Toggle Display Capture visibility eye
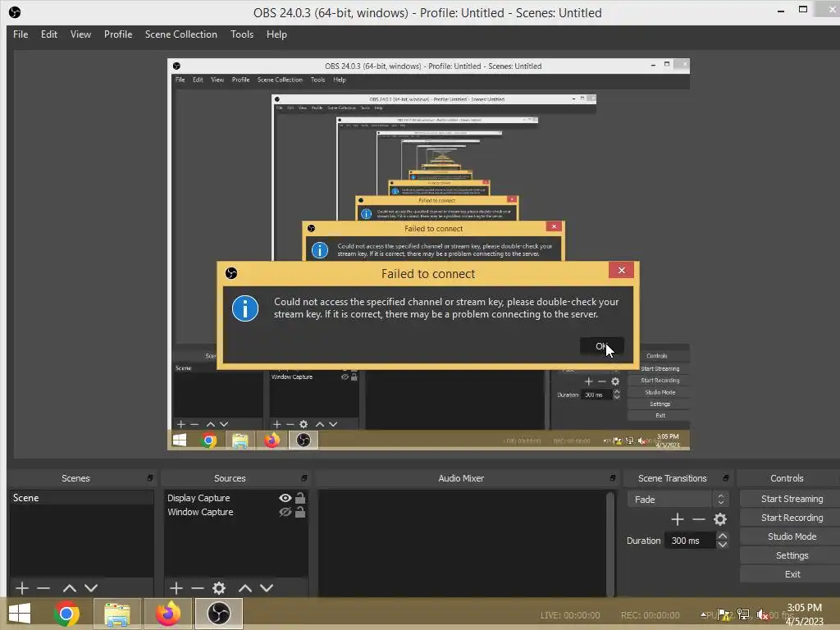This screenshot has height=630, width=840. (x=285, y=498)
